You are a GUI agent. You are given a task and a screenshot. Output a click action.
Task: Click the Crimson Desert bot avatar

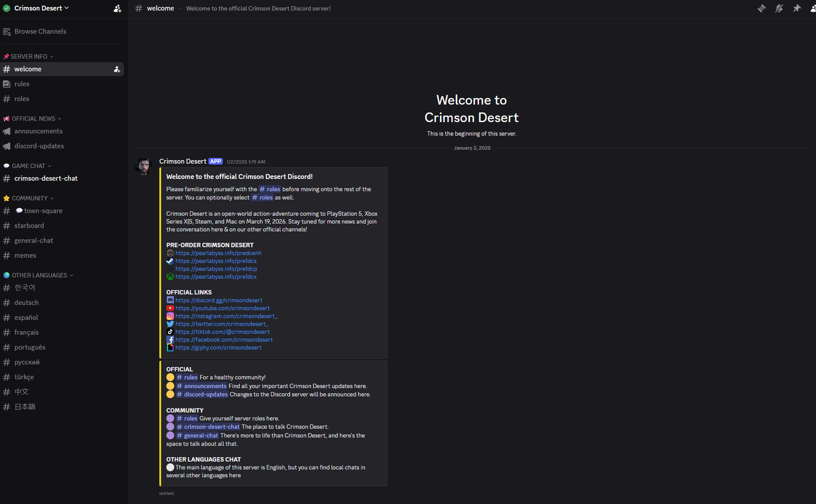click(143, 167)
